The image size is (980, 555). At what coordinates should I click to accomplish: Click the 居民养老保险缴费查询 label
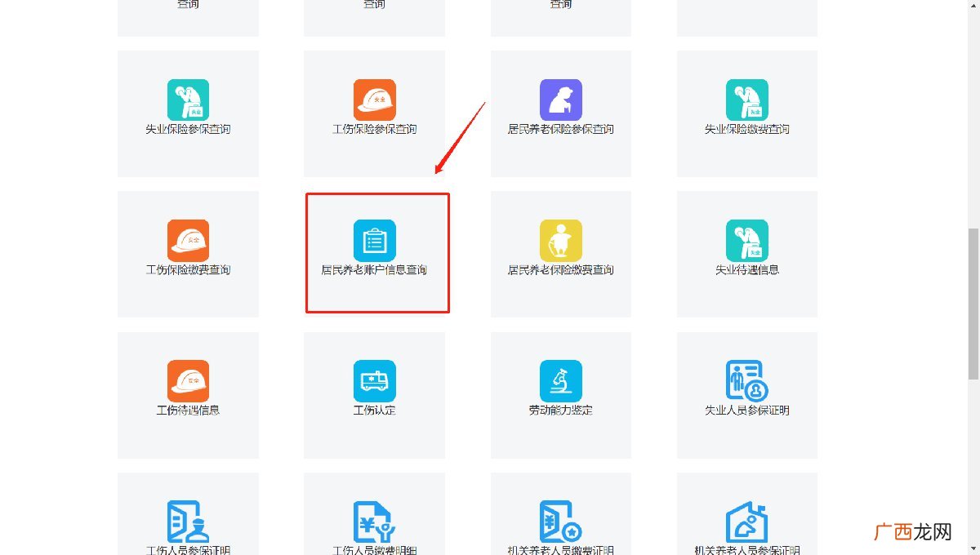(x=561, y=269)
